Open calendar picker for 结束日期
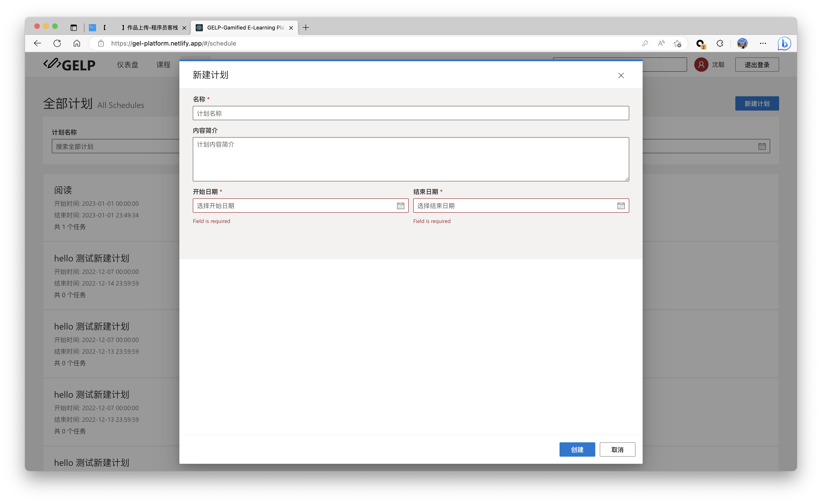The width and height of the screenshot is (822, 504). point(621,206)
